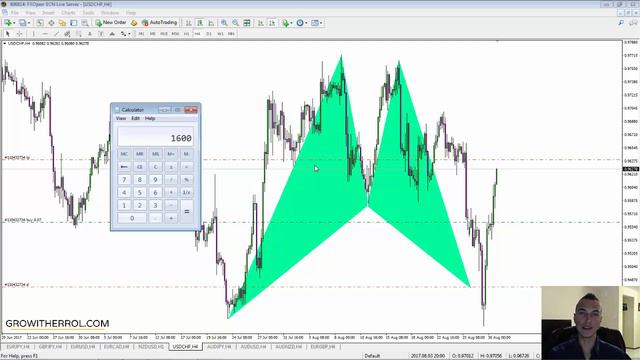This screenshot has width=640, height=360.
Task: Open the Tools menu
Action: (88, 13)
